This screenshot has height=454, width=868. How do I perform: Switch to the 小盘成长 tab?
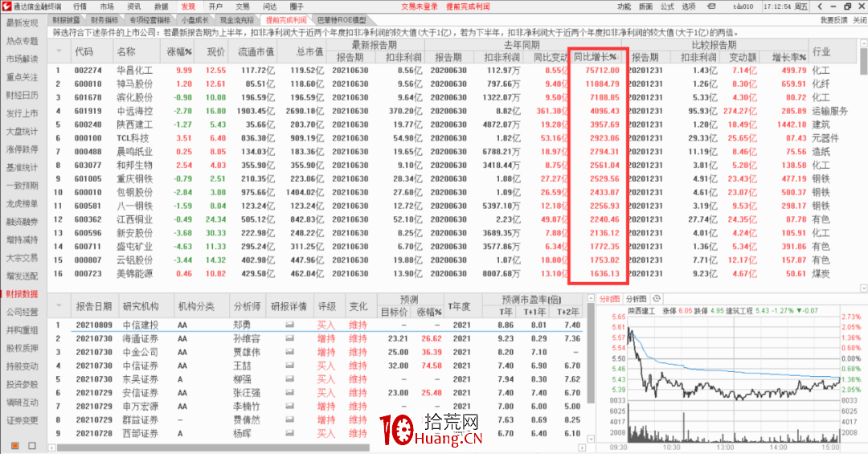(194, 20)
